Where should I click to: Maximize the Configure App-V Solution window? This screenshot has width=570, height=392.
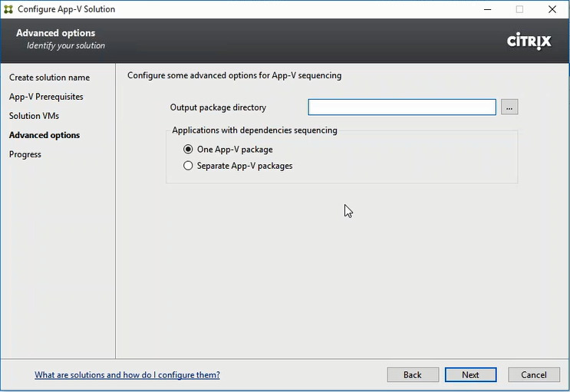click(x=519, y=10)
